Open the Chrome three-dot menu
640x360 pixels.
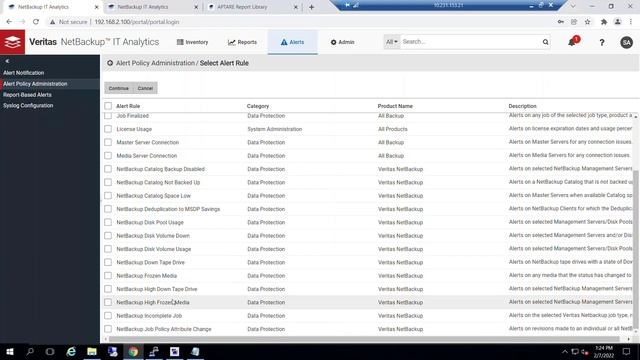pos(631,22)
